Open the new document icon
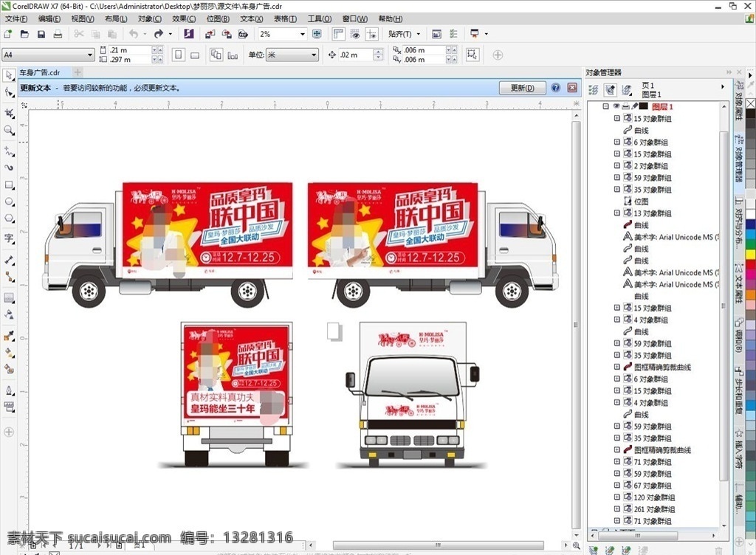This screenshot has height=555, width=756. click(x=8, y=34)
